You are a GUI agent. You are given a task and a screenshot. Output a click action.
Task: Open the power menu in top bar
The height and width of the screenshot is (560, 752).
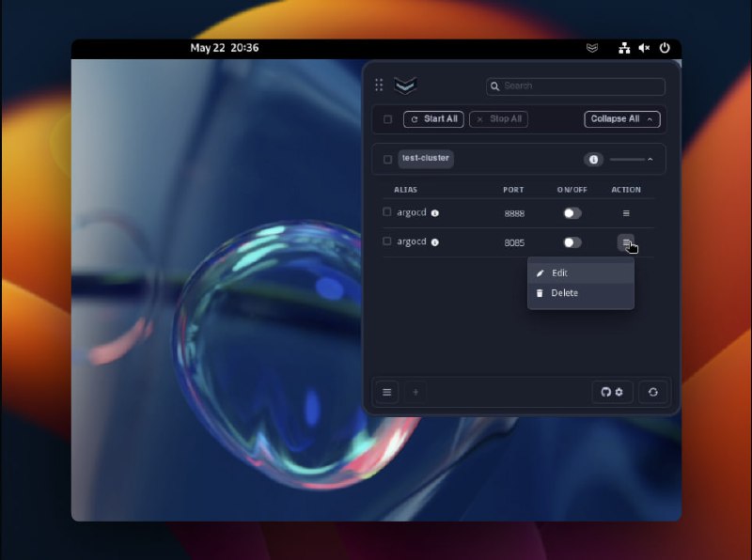pyautogui.click(x=665, y=48)
